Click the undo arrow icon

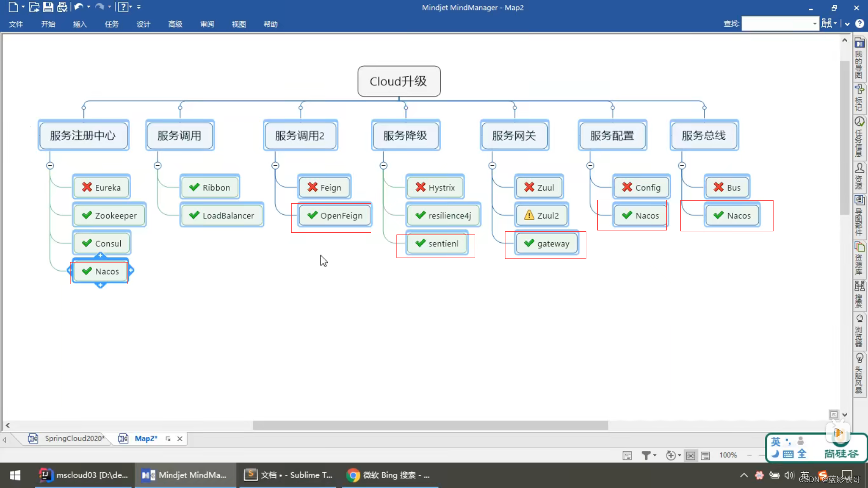(x=79, y=7)
